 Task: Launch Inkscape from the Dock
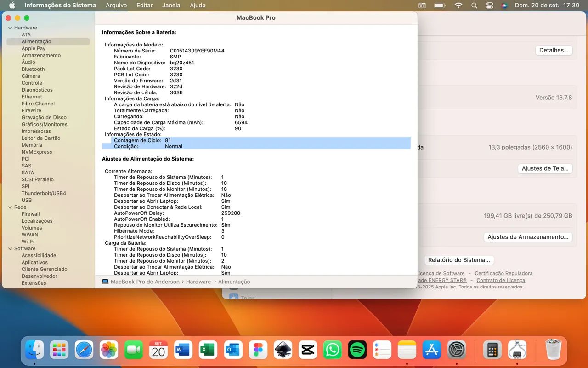coord(283,350)
